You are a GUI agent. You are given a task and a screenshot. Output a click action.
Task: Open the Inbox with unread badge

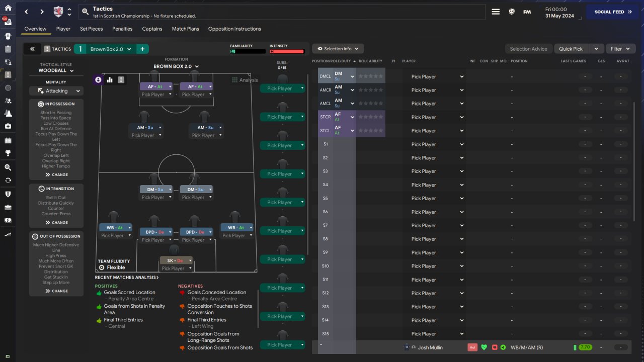coord(8,22)
